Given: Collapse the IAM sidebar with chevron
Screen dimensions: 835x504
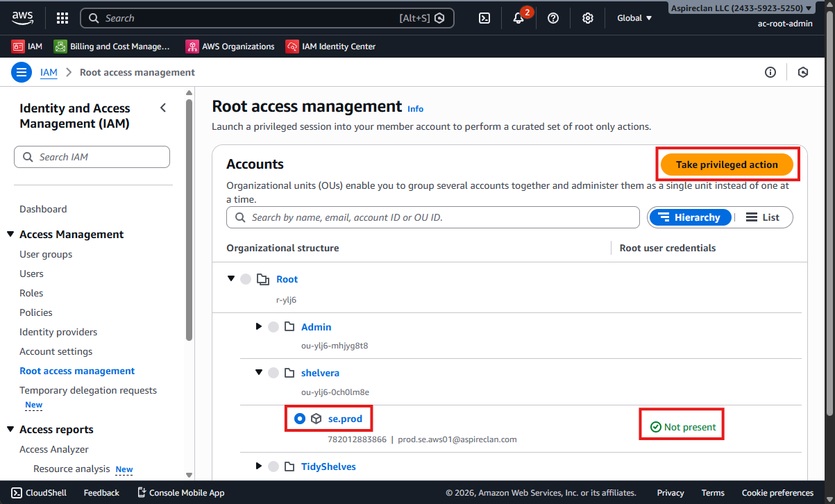Looking at the screenshot, I should (163, 108).
